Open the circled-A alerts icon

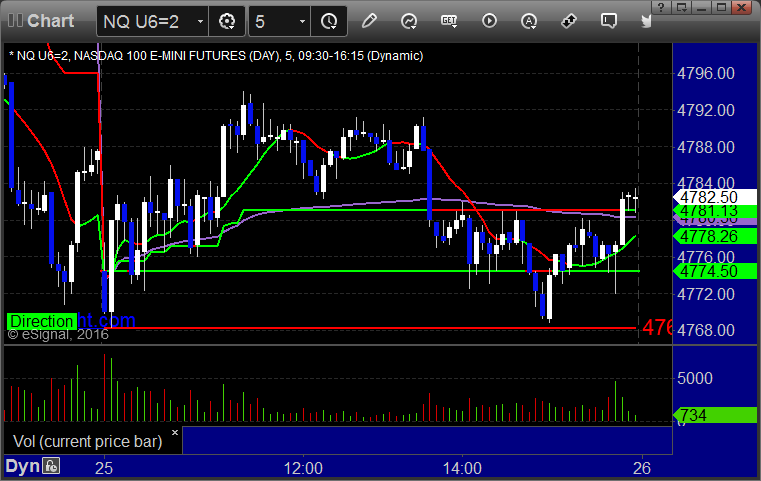pos(529,21)
